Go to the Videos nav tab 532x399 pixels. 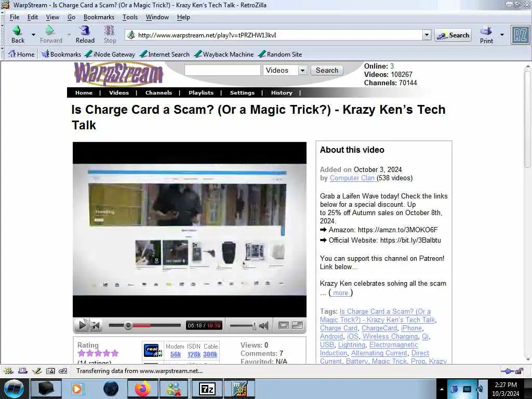pyautogui.click(x=119, y=92)
